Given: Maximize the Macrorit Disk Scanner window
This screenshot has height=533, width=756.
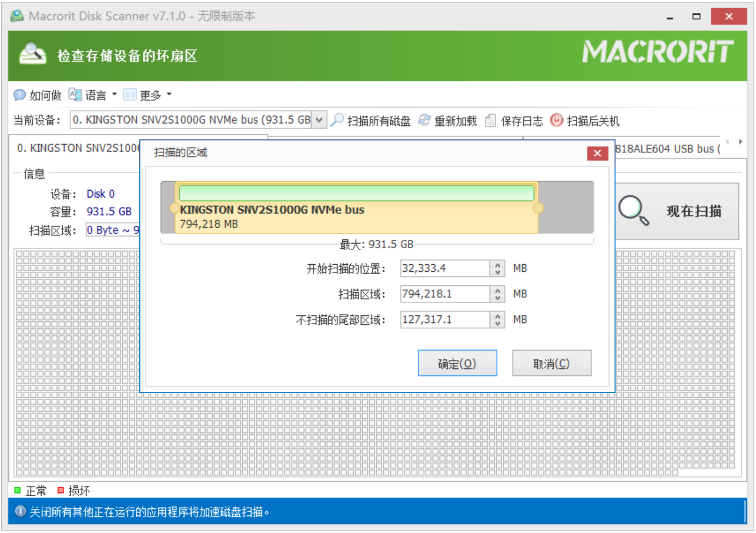Looking at the screenshot, I should (x=697, y=16).
